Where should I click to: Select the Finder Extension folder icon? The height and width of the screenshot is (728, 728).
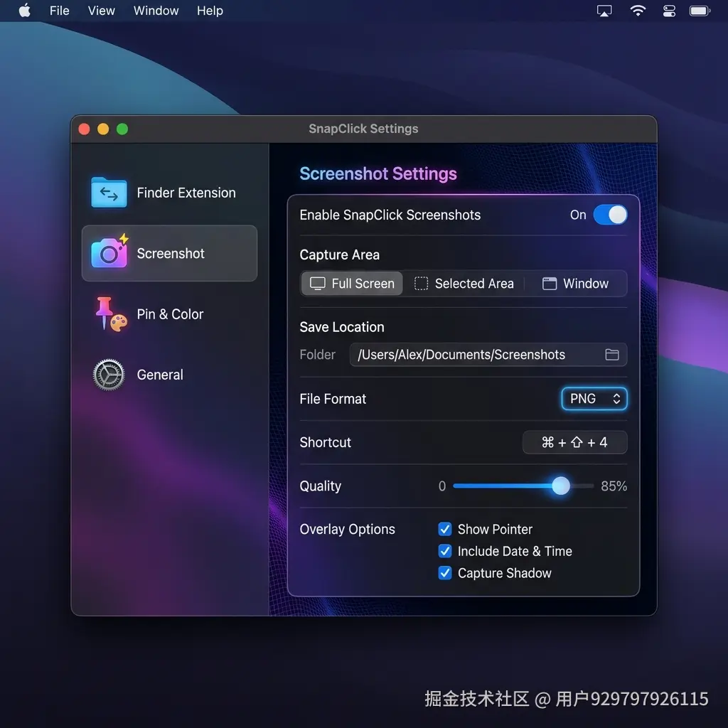point(109,192)
